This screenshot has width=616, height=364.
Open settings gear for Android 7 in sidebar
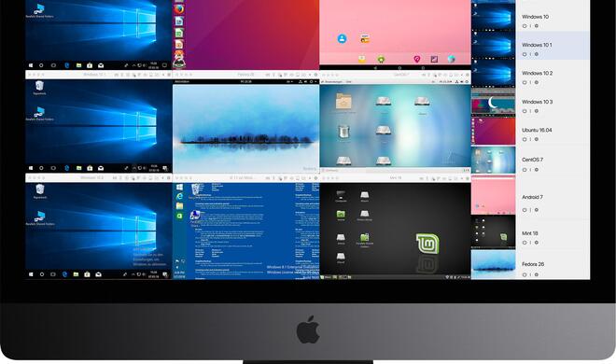tap(537, 210)
